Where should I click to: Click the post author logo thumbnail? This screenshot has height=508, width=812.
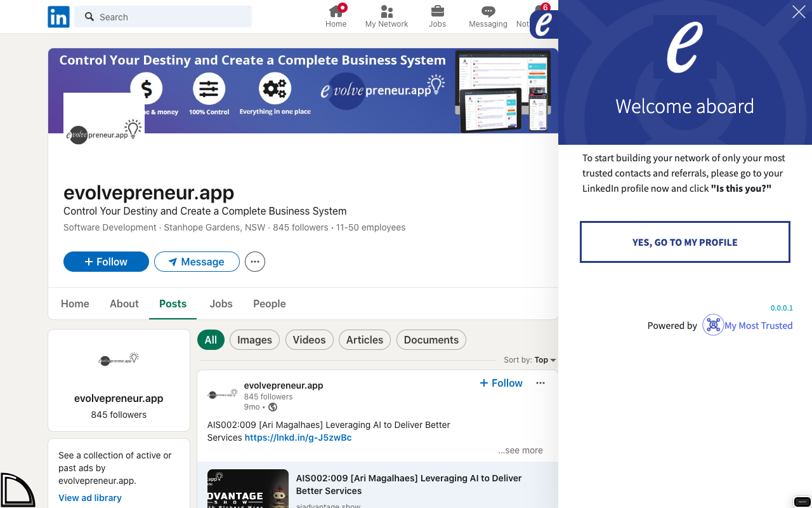point(223,394)
